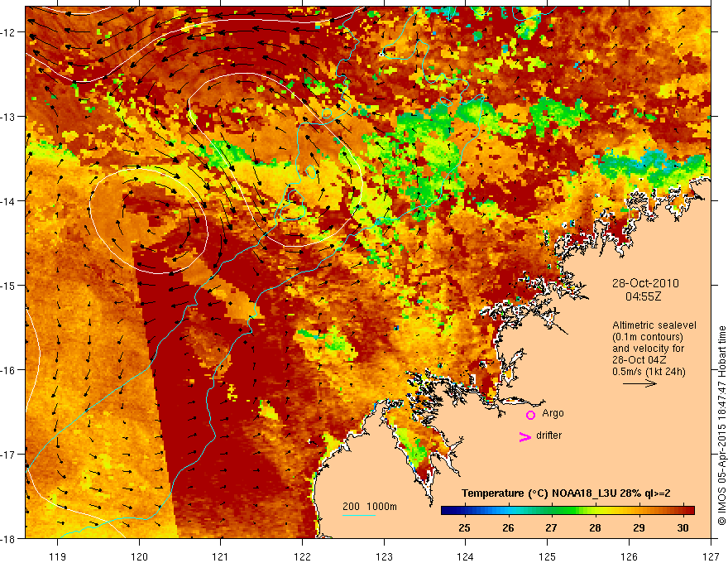Click the '0.5m/s (1kt 24h)' text
728x563 pixels.
coord(649,372)
